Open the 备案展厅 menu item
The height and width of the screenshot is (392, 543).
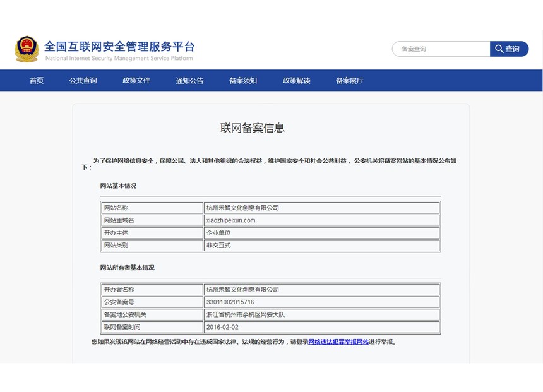pos(349,80)
